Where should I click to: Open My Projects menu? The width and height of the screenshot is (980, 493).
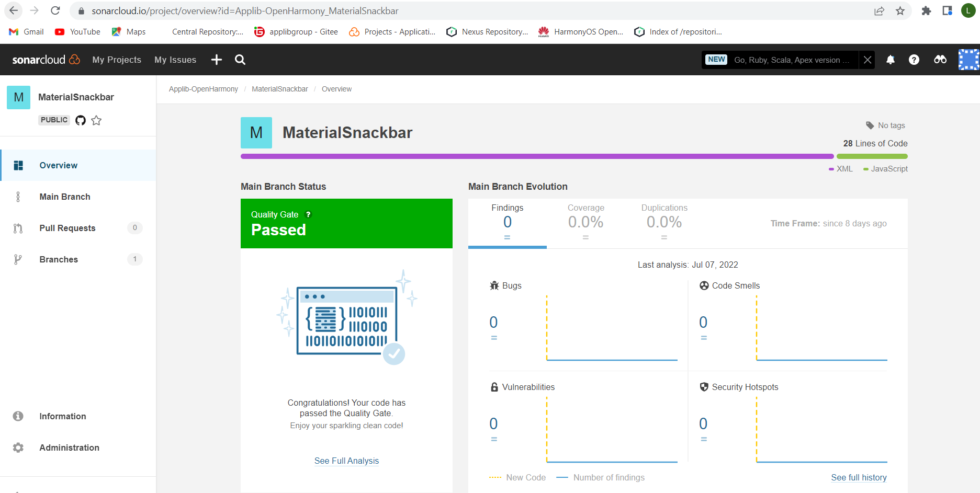pos(117,60)
